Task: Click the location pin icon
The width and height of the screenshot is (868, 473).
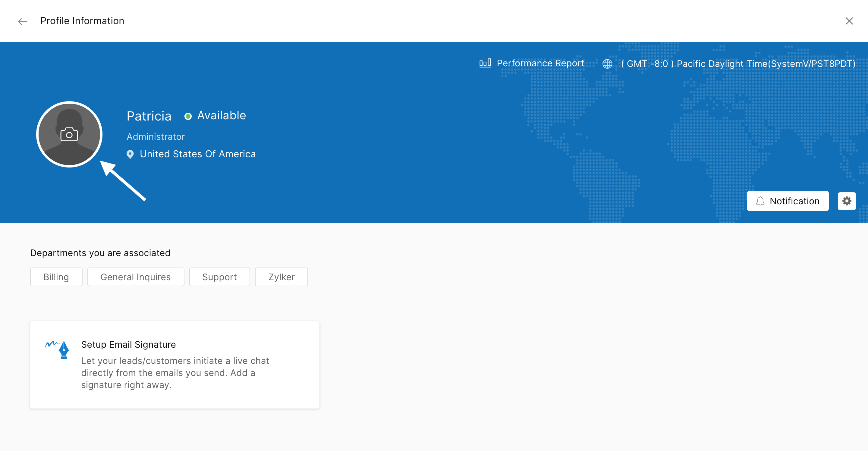Action: point(130,154)
